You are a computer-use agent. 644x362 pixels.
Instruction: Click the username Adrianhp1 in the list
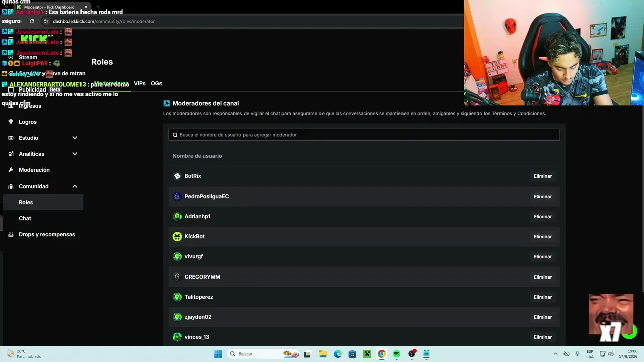point(197,216)
